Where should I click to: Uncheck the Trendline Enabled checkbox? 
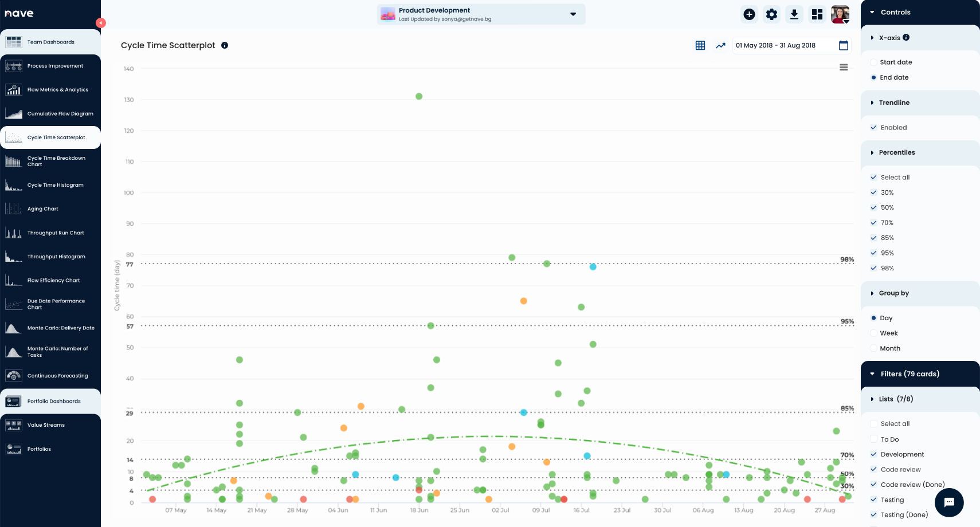[873, 128]
